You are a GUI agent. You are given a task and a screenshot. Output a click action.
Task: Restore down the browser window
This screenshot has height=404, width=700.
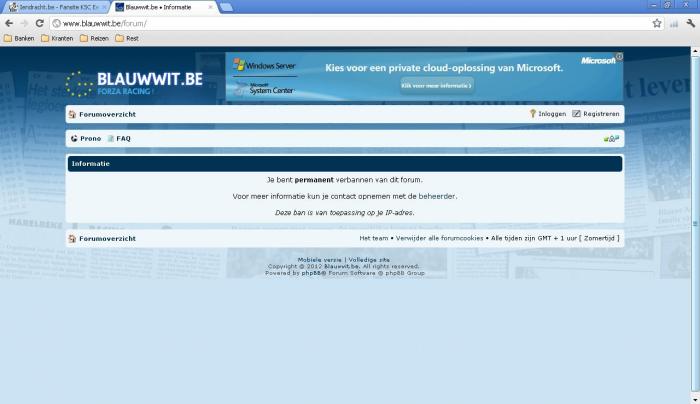667,5
